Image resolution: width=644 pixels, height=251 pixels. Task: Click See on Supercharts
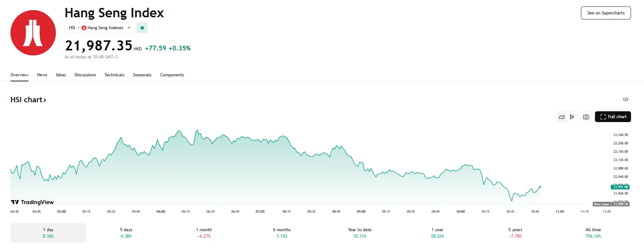point(605,13)
